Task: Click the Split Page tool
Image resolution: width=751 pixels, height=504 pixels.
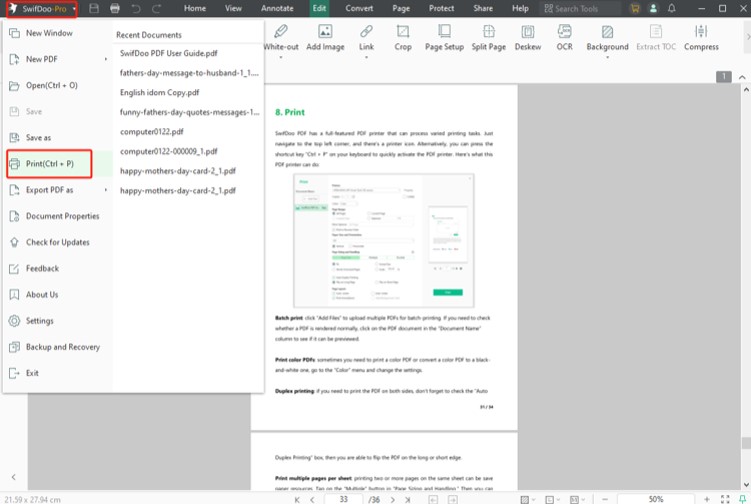Action: [x=489, y=38]
